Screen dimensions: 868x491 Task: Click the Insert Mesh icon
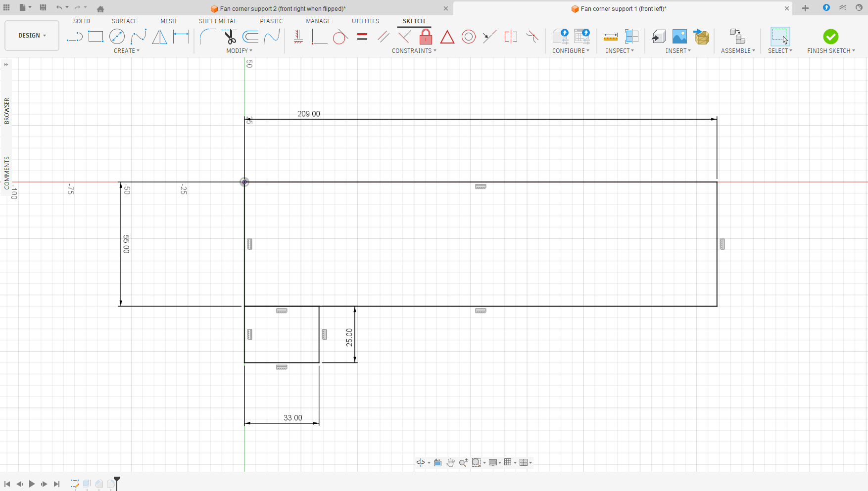[701, 37]
